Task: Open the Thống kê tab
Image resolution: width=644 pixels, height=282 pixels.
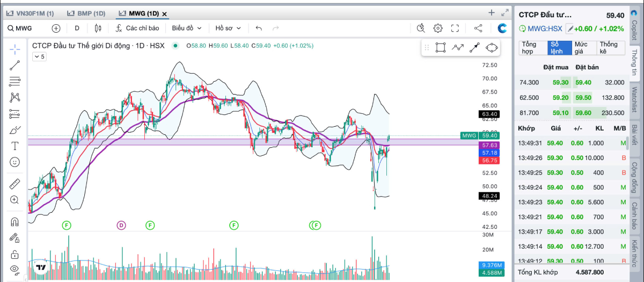Action: tap(609, 48)
